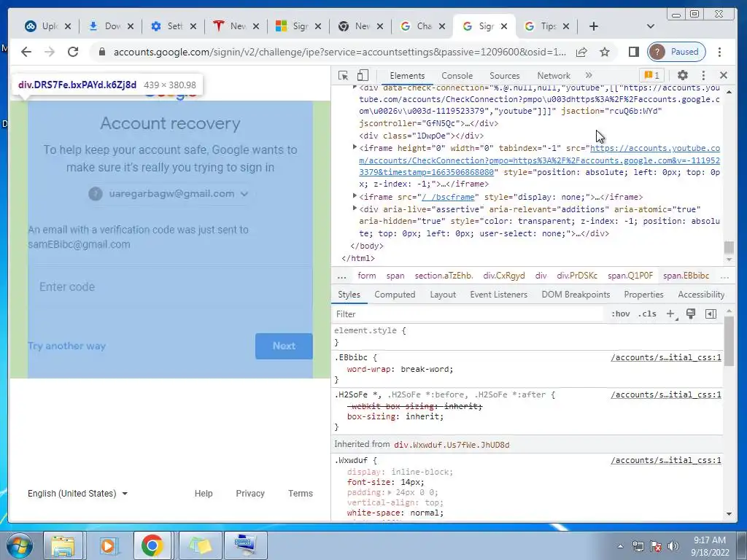Focus the Enter code input field
Viewport: 747px width, 560px height.
click(170, 287)
